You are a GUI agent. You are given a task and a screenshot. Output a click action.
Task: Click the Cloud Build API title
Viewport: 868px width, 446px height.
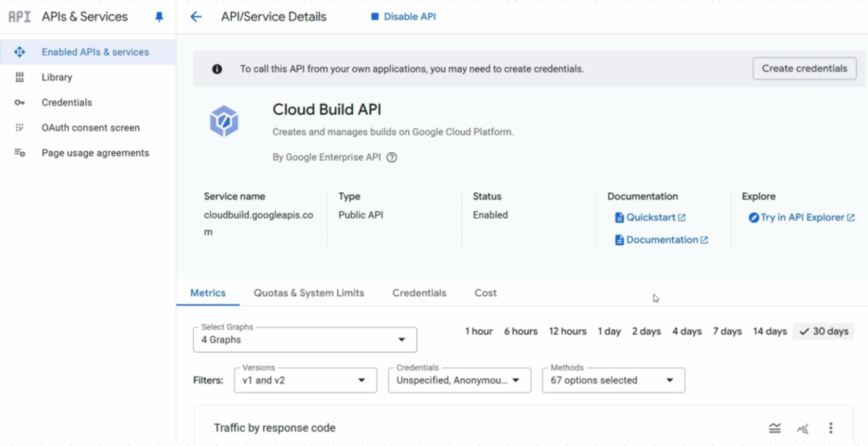[327, 109]
